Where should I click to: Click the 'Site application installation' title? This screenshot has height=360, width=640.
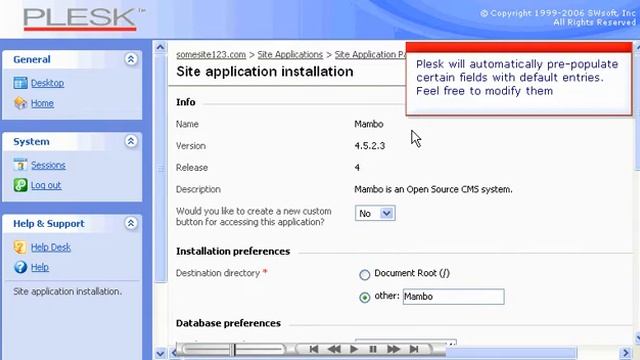pyautogui.click(x=265, y=72)
